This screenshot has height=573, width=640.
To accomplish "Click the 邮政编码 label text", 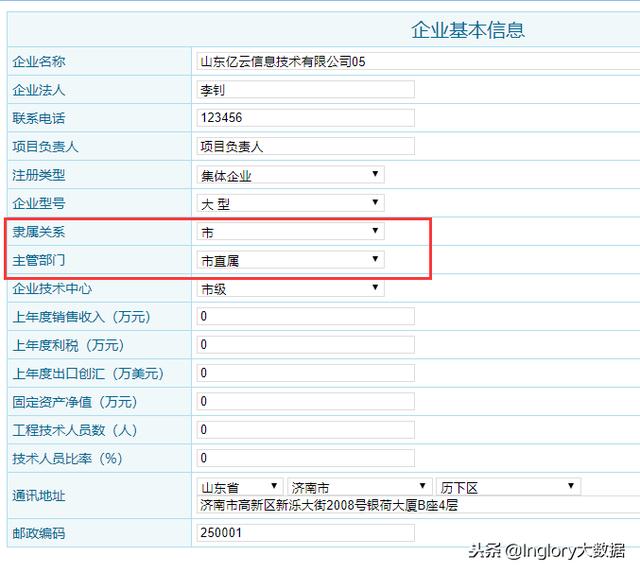I will pyautogui.click(x=39, y=533).
